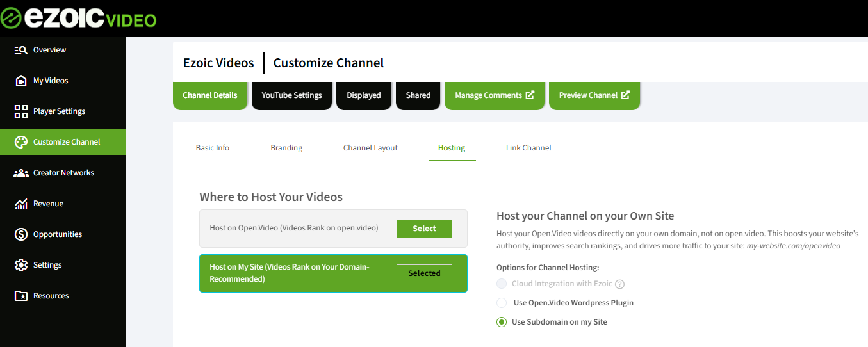Open My Videos via its sidebar icon
Image resolution: width=868 pixels, height=347 pixels.
(x=21, y=81)
